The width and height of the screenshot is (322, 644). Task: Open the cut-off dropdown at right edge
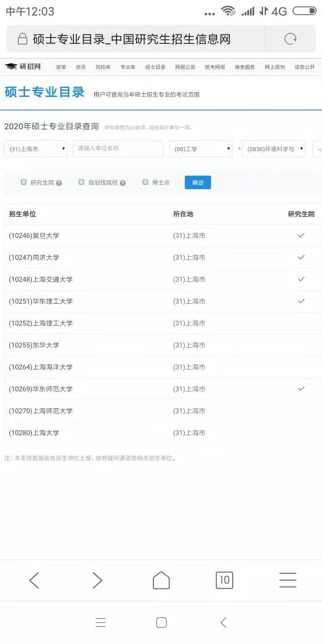318,149
